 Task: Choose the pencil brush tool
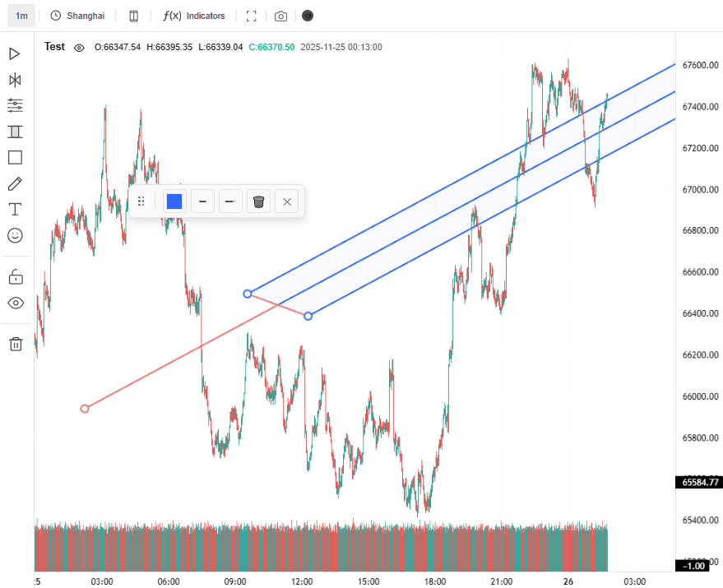[15, 183]
